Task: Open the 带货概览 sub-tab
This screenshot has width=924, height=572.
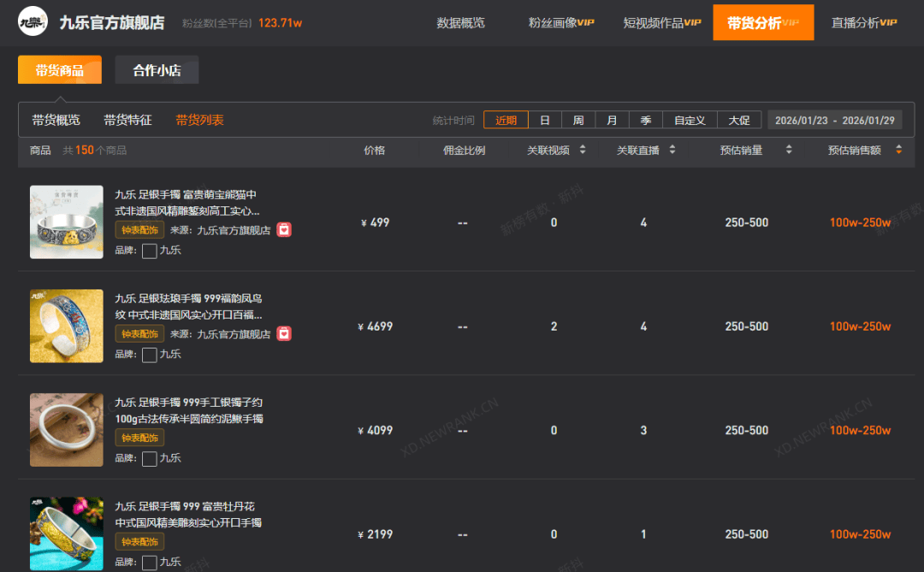Action: (56, 120)
